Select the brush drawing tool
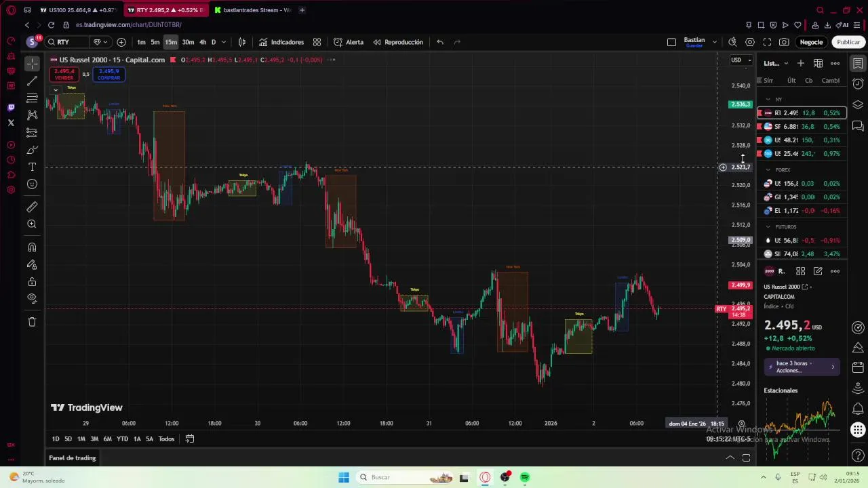 click(32, 150)
